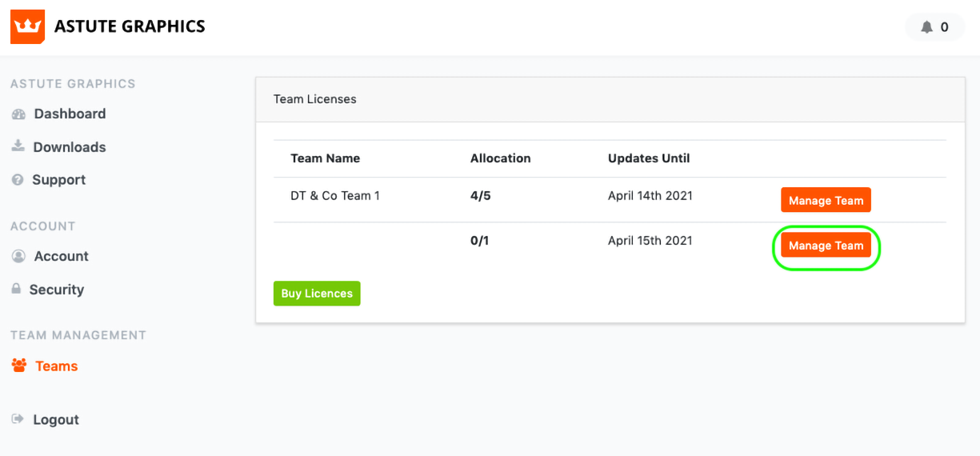Click the Logout link text
The width and height of the screenshot is (980, 456).
tap(56, 420)
